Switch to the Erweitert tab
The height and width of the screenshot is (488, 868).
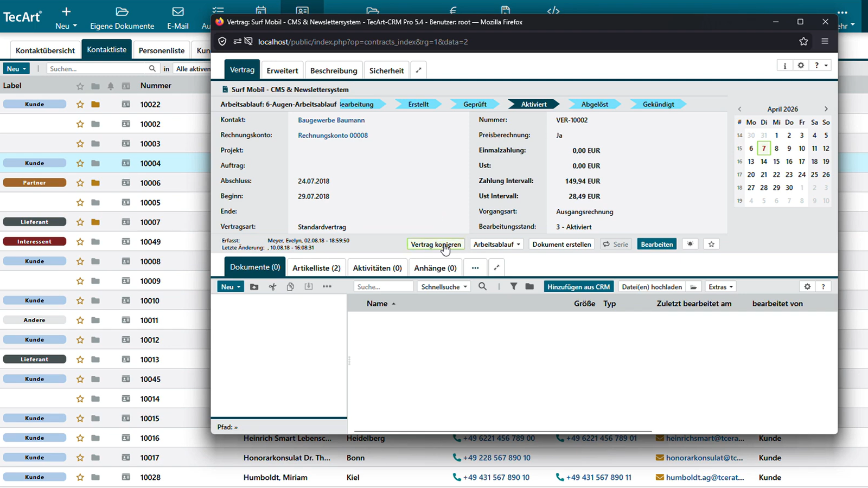282,70
